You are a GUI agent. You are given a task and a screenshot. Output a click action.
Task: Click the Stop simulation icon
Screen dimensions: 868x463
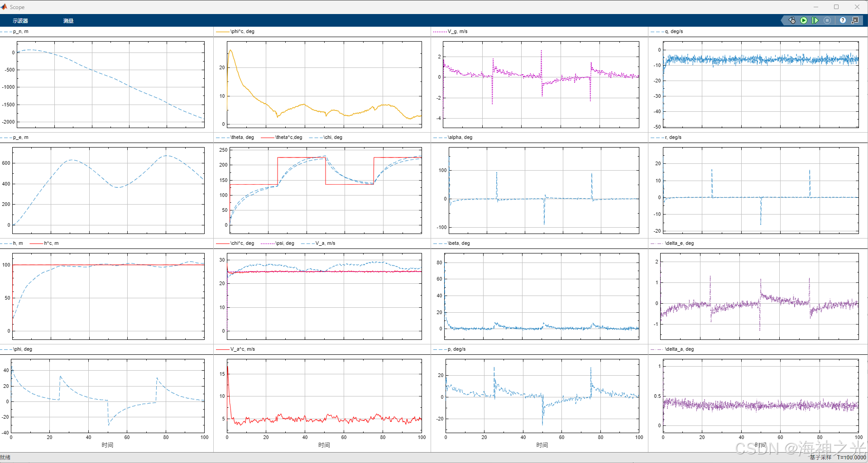[827, 20]
